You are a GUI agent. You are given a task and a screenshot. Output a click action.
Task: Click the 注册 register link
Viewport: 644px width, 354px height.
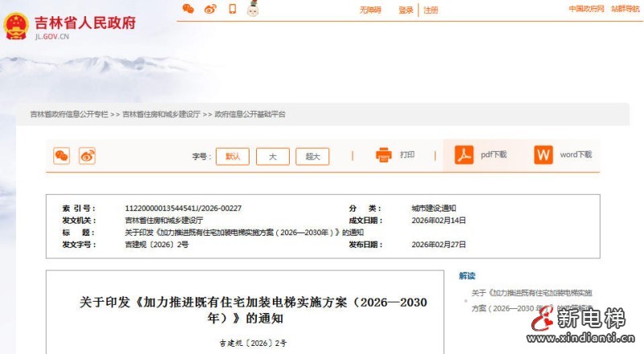[431, 10]
